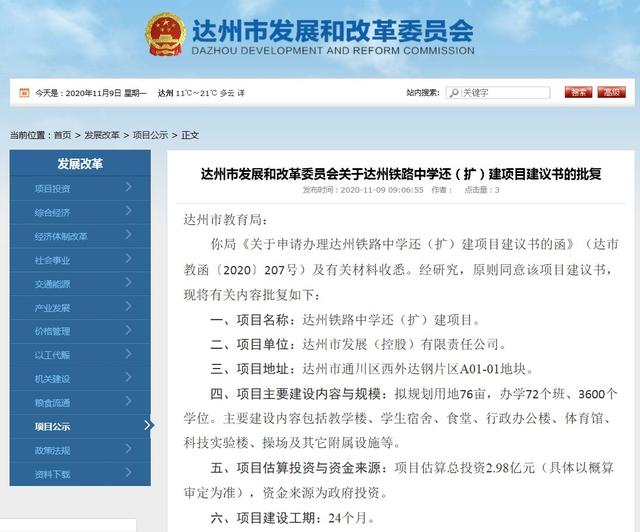Open 发展改革 breadcrumb link

tap(102, 135)
